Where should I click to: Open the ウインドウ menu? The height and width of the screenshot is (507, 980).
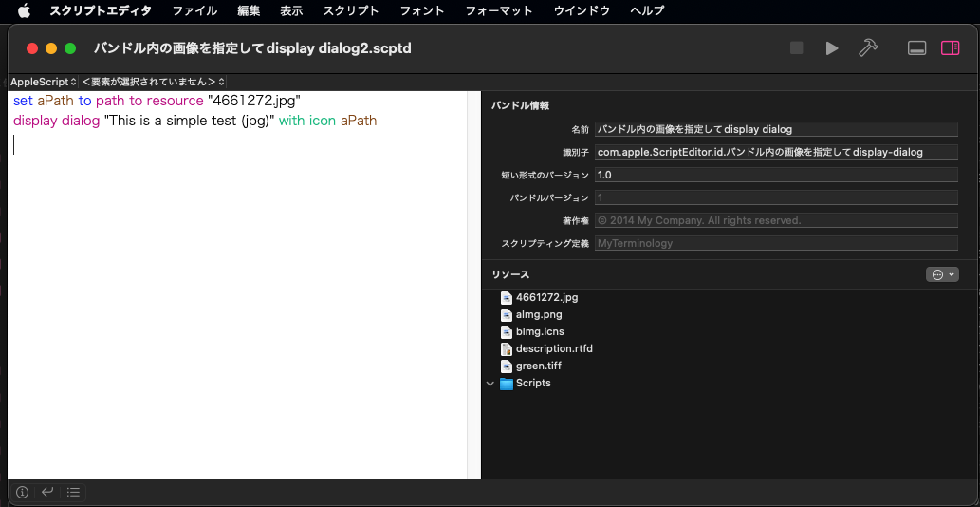582,10
